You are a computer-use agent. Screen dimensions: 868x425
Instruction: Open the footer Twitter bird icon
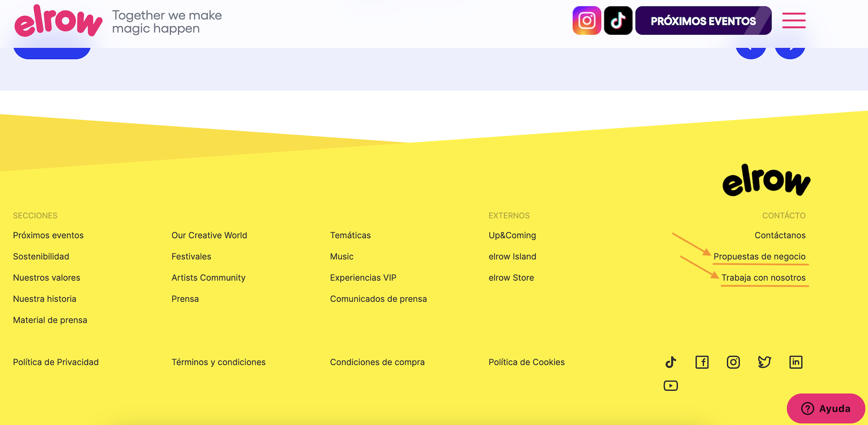764,362
